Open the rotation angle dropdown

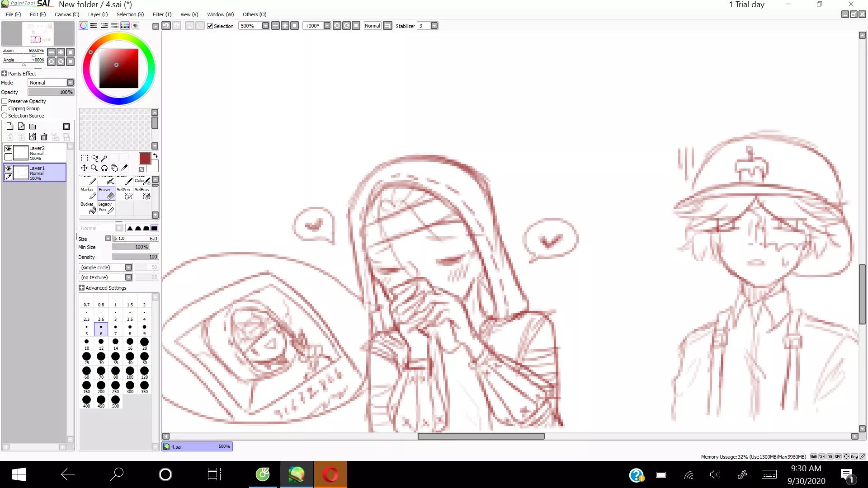coord(327,26)
